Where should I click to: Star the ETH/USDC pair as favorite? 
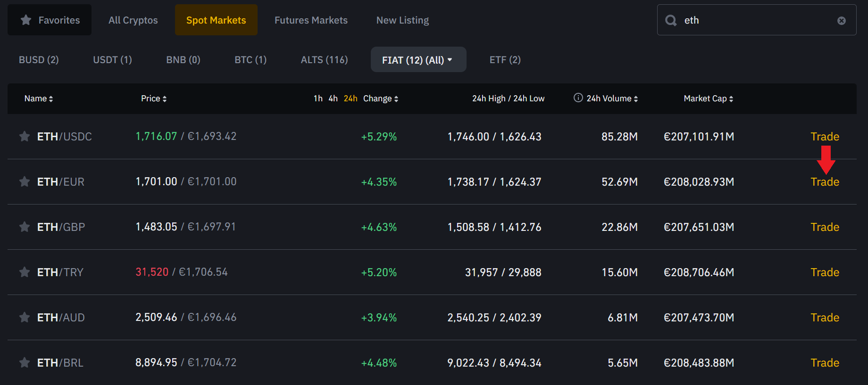coord(25,137)
